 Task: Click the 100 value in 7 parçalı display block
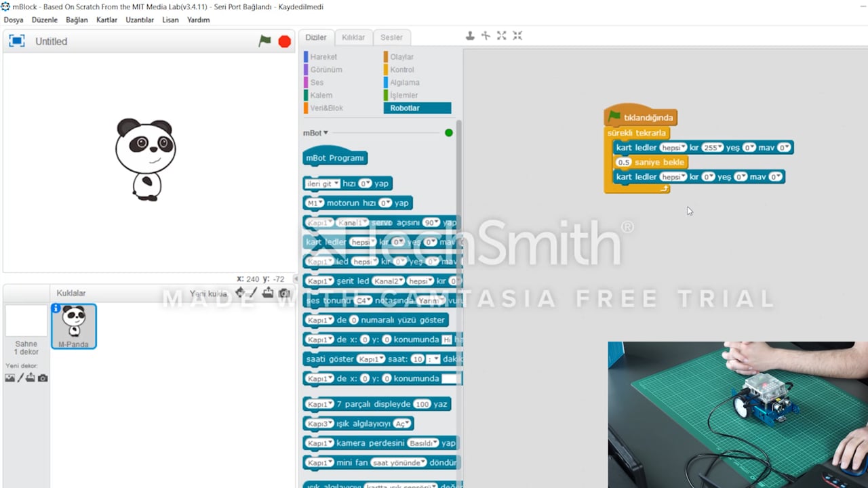pos(422,404)
